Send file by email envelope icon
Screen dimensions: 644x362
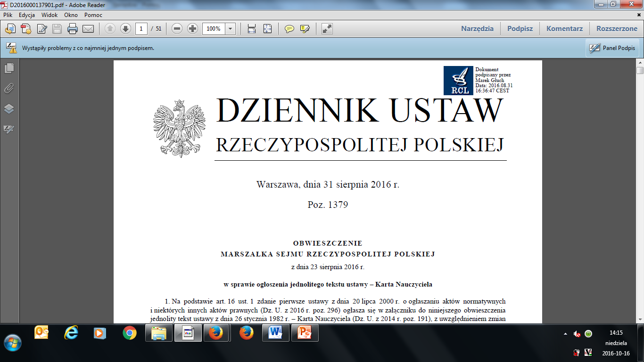(88, 29)
